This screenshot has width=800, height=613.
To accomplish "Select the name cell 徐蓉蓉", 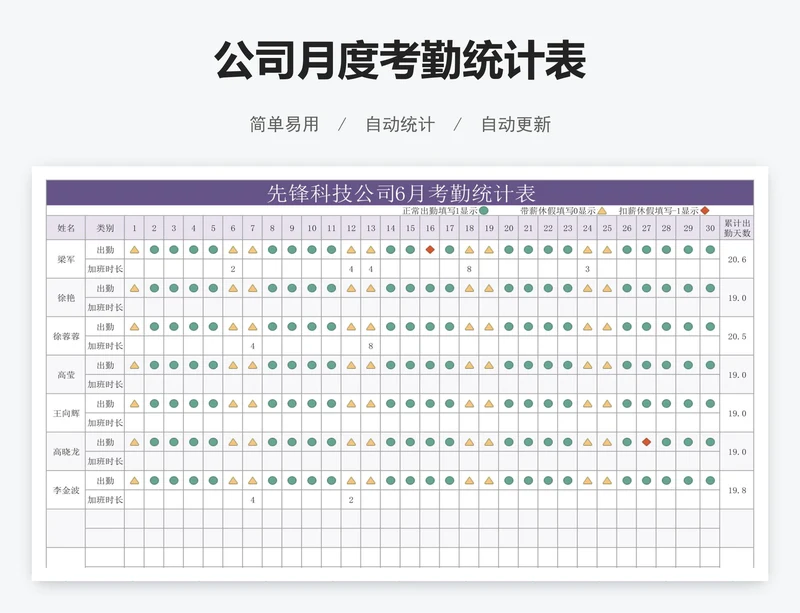I will click(x=66, y=336).
